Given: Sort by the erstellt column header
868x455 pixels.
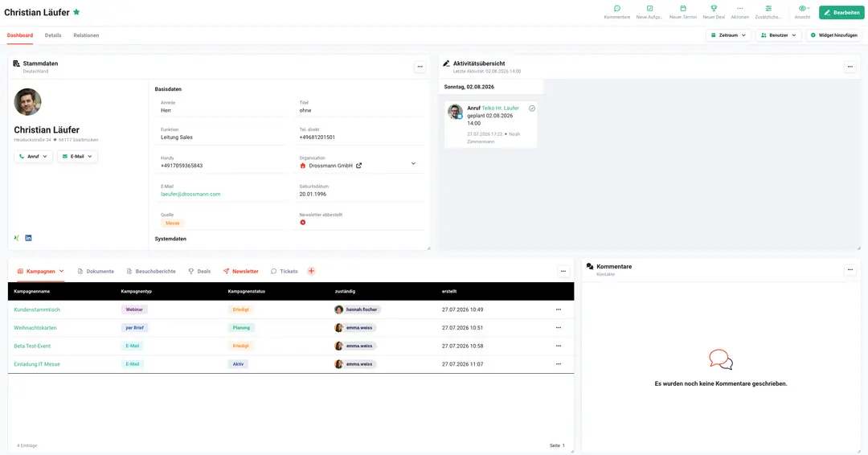Looking at the screenshot, I should pos(449,291).
